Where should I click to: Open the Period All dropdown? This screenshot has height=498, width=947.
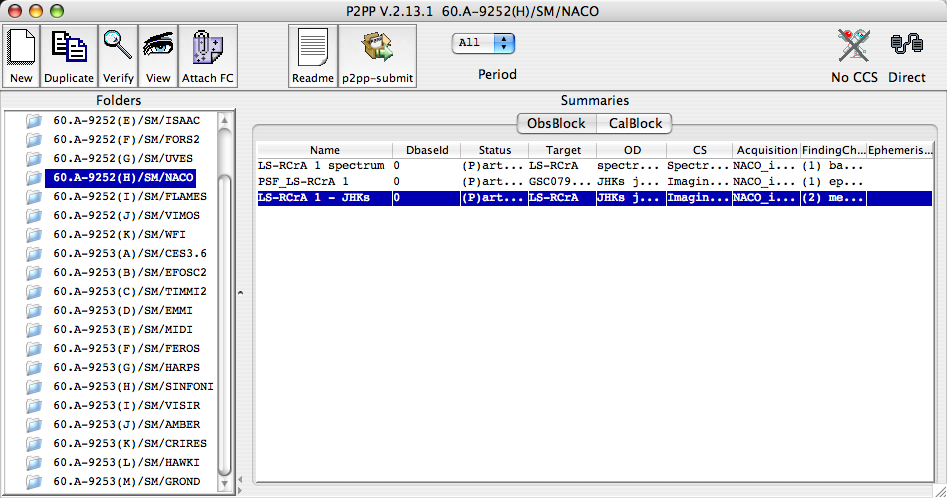(x=483, y=43)
